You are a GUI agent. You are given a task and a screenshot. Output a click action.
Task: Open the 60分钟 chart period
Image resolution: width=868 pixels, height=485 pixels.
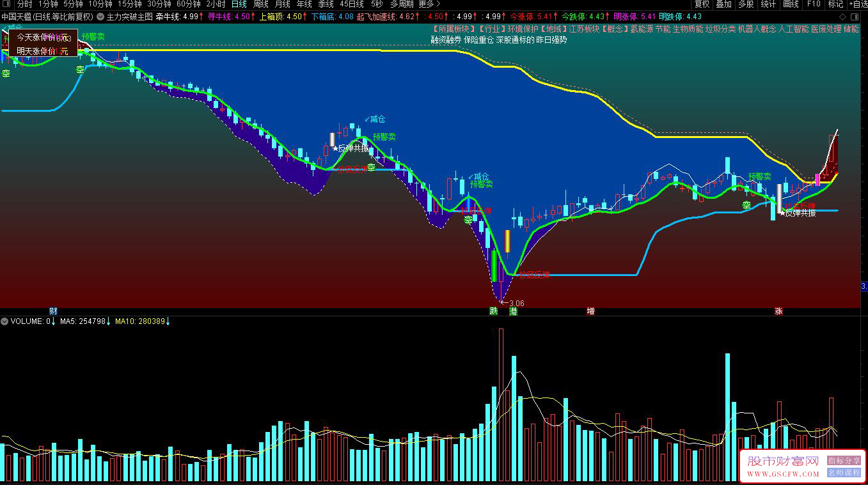[x=189, y=4]
